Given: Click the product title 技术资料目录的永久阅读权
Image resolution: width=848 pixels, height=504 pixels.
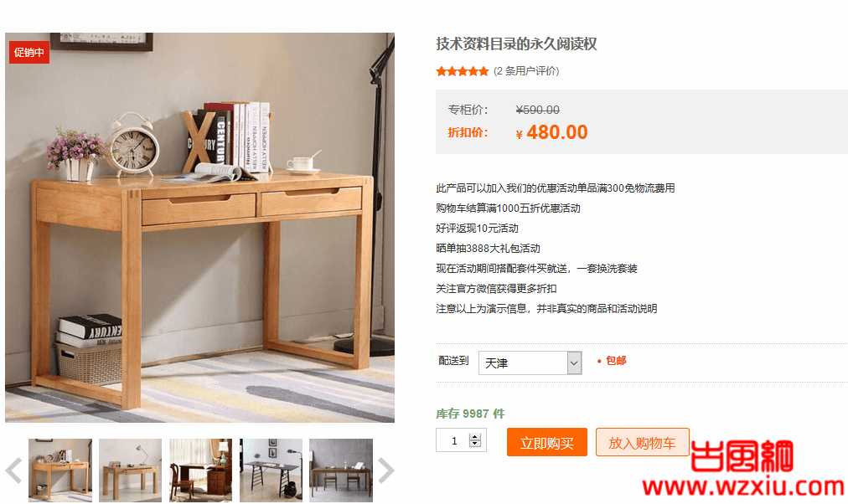Looking at the screenshot, I should click(516, 44).
